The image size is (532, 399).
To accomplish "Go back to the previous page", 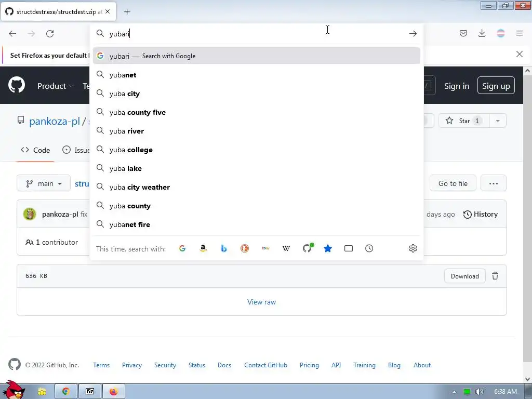I will click(12, 34).
